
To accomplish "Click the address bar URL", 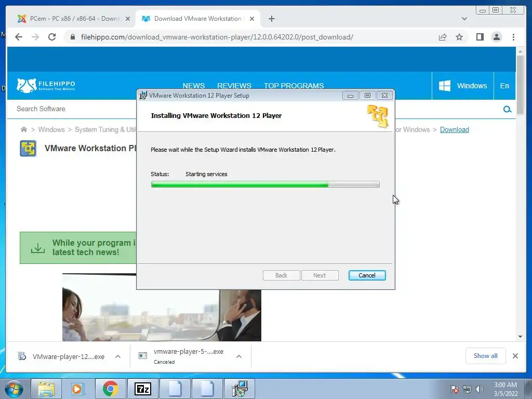I will point(217,37).
